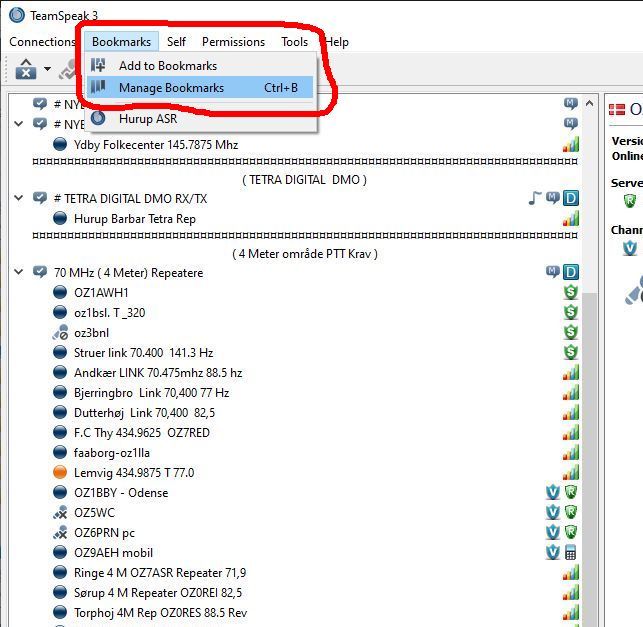
Task: Click V badge icon on OZ1BBY - Odense row
Action: (552, 492)
